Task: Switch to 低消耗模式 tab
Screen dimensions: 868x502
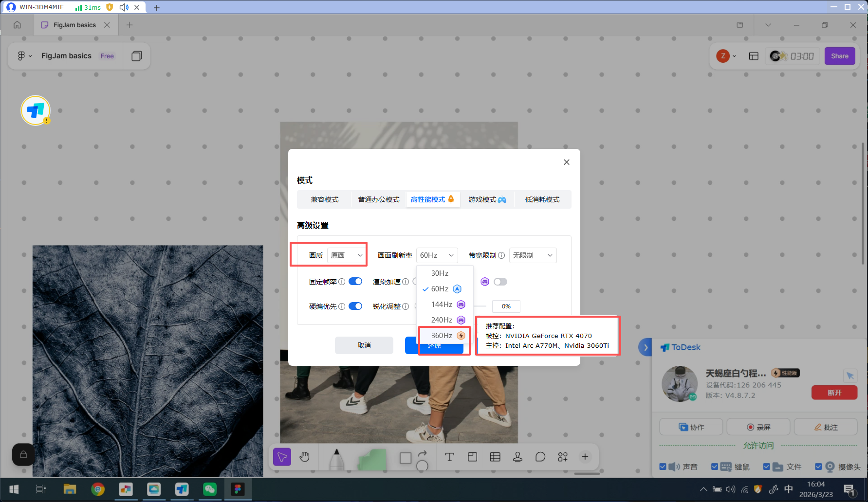Action: point(542,199)
